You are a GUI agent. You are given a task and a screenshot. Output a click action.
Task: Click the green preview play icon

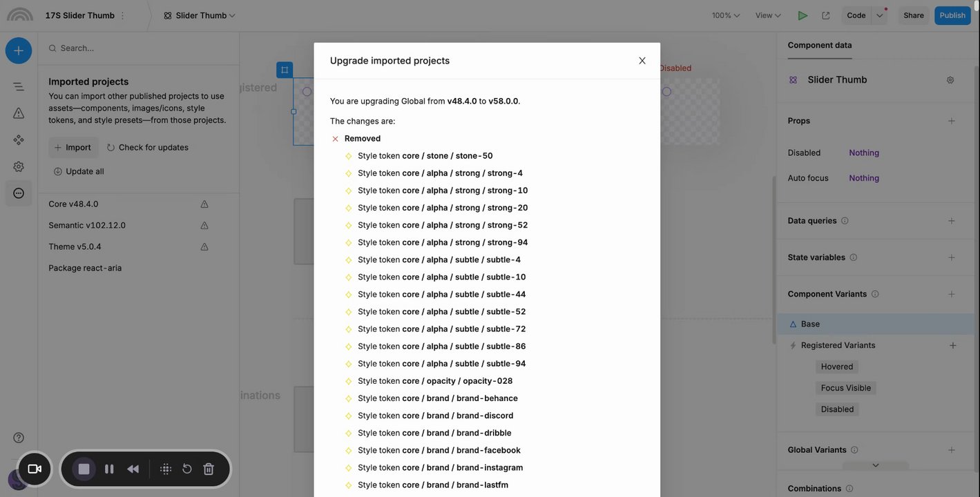[803, 15]
